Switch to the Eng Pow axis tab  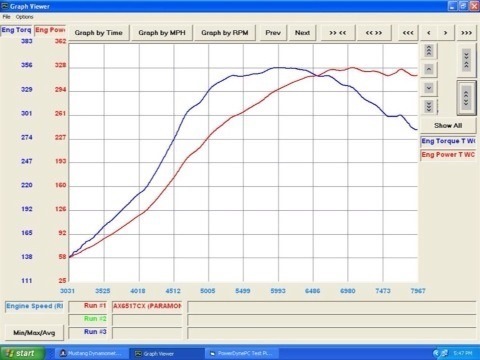point(50,30)
